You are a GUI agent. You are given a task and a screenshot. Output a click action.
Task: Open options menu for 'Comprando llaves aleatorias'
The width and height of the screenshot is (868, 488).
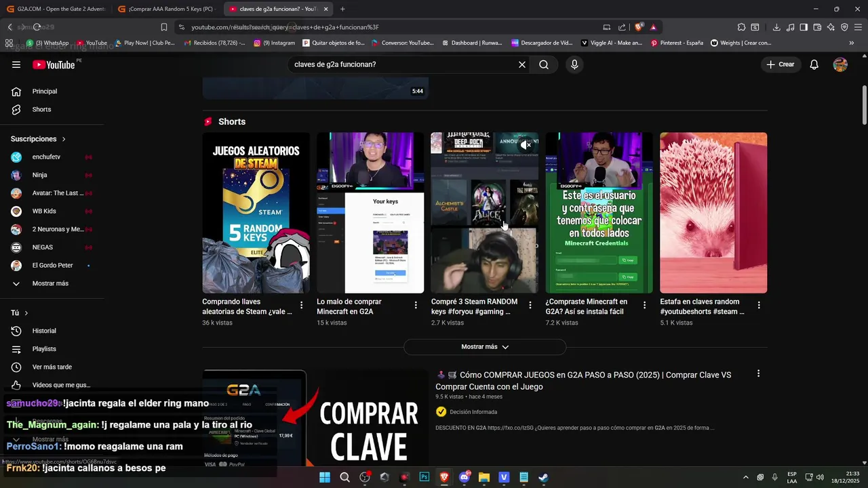pyautogui.click(x=302, y=305)
